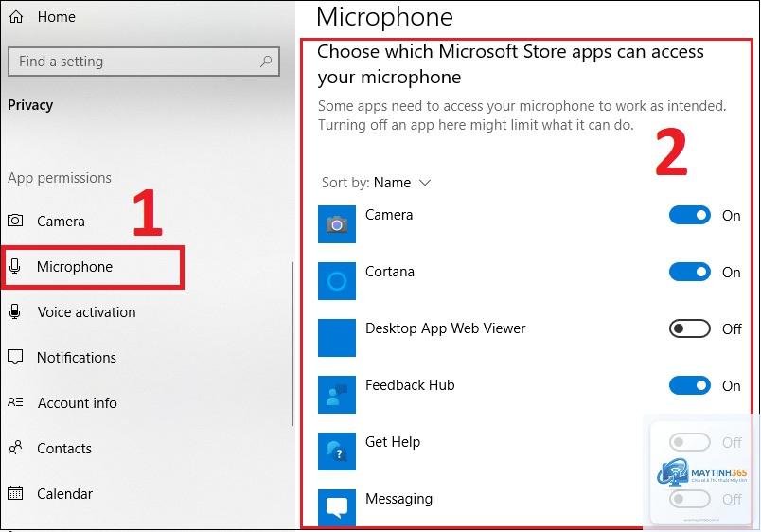Screen dimensions: 761x532
Task: Click the Cortana app name text
Action: click(x=390, y=272)
